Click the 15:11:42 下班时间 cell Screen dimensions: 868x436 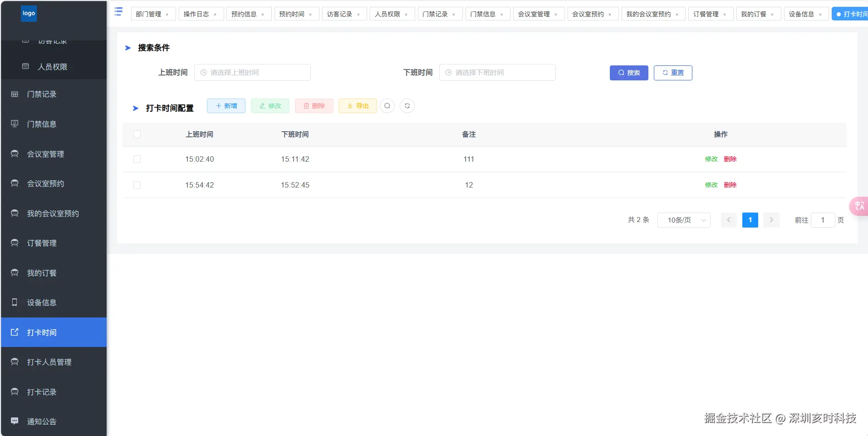[295, 159]
